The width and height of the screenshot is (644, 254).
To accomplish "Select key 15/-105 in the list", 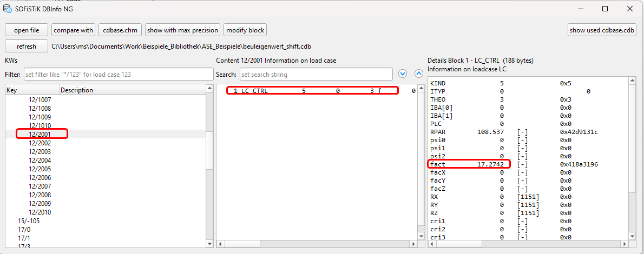I will click(29, 220).
